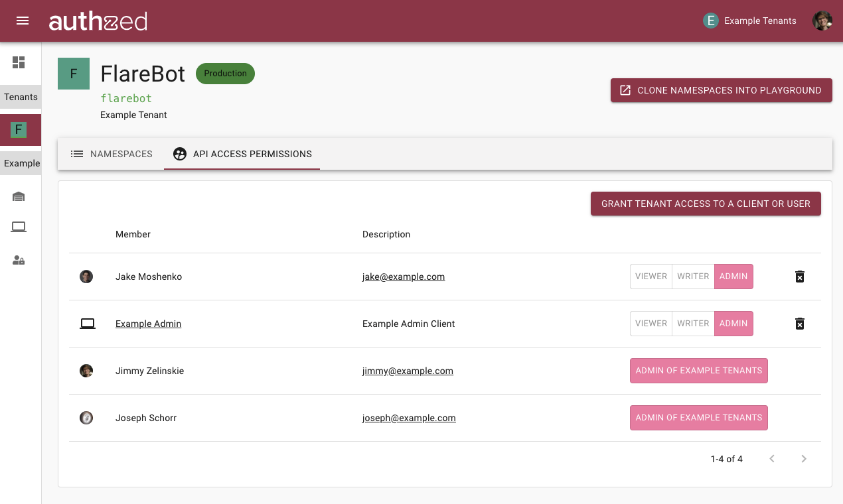Click the flarebot slug text

point(126,98)
